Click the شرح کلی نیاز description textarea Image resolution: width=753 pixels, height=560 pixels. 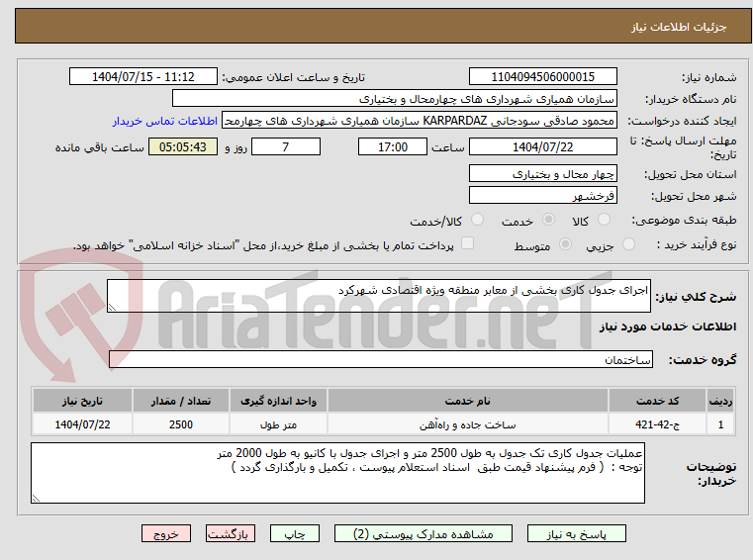point(379,296)
